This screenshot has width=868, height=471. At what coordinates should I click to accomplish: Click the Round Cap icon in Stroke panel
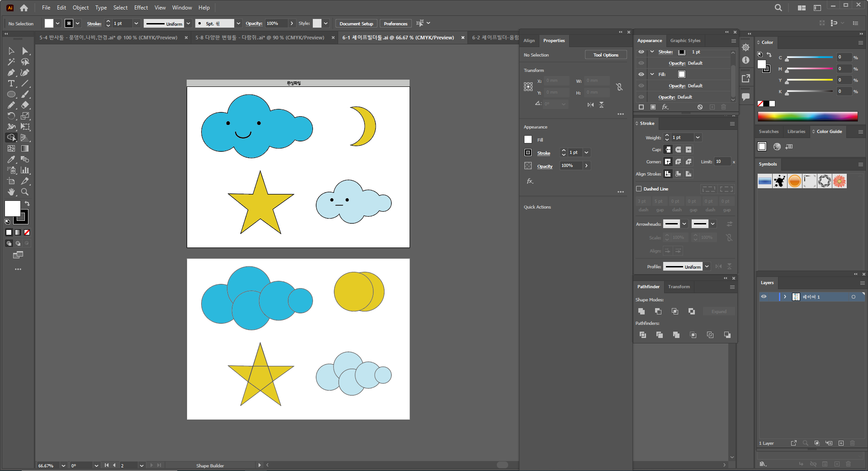[678, 150]
